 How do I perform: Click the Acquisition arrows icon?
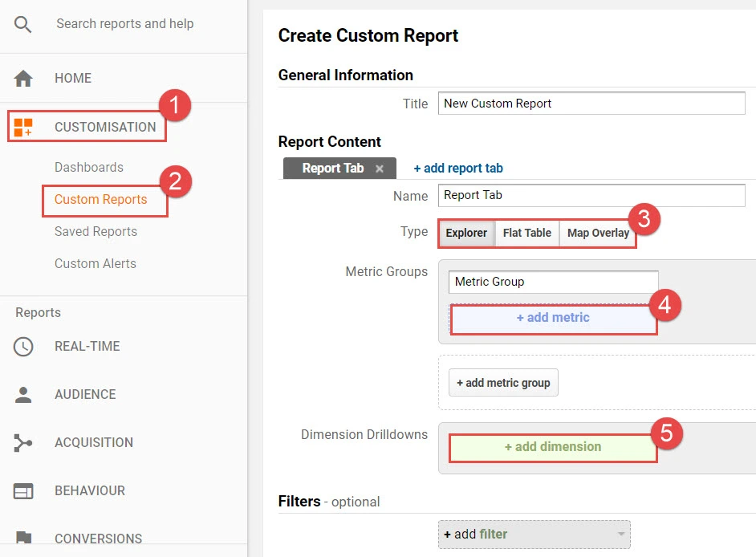[23, 443]
